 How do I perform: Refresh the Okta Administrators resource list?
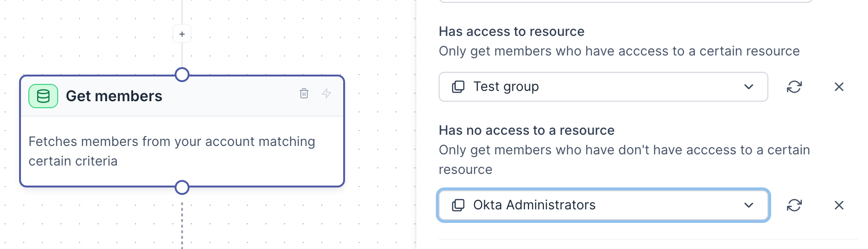point(794,205)
